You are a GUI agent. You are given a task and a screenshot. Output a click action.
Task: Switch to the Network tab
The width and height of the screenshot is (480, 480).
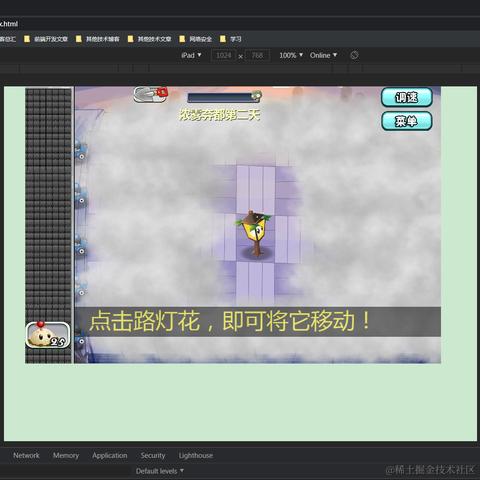[26, 455]
